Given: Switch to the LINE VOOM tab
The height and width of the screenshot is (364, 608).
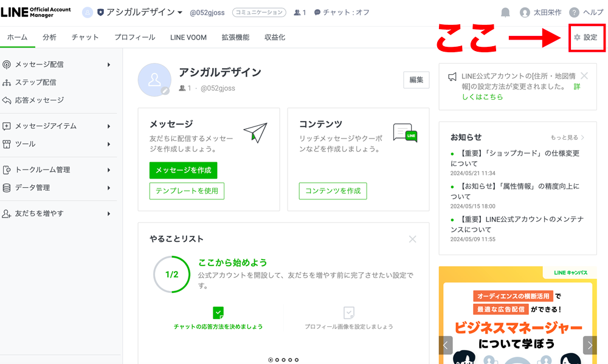Looking at the screenshot, I should 188,37.
